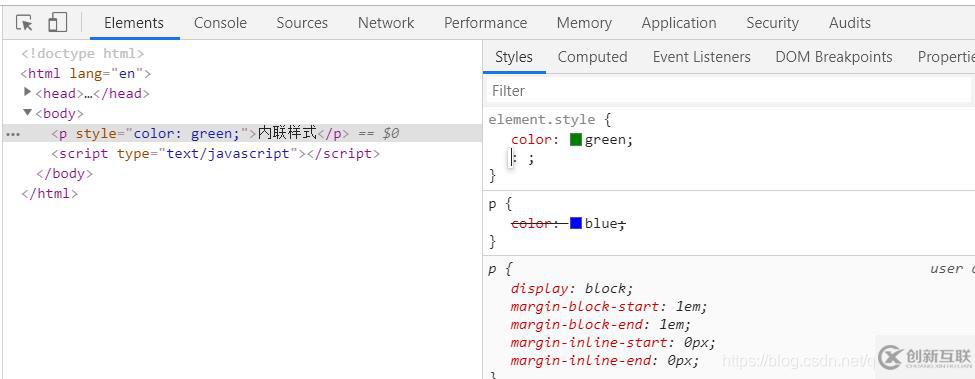Open the Sources tab
This screenshot has height=379, width=975.
coord(302,23)
